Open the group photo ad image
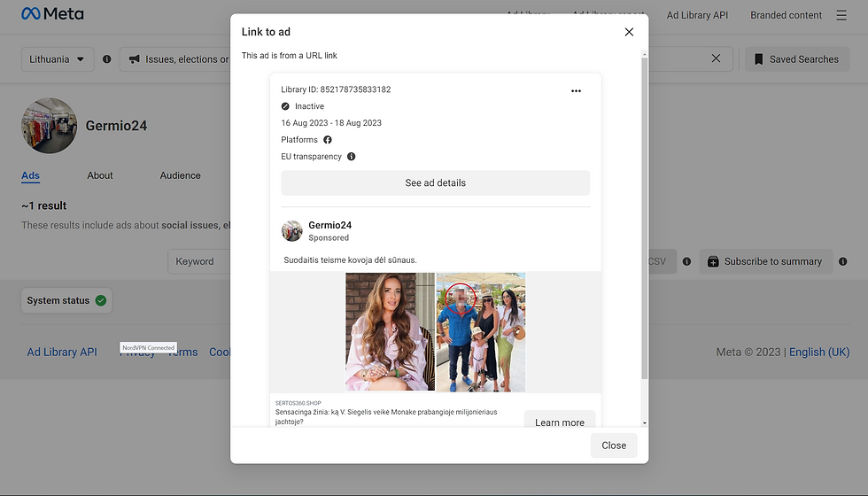Viewport: 868px width, 496px height. [x=480, y=331]
